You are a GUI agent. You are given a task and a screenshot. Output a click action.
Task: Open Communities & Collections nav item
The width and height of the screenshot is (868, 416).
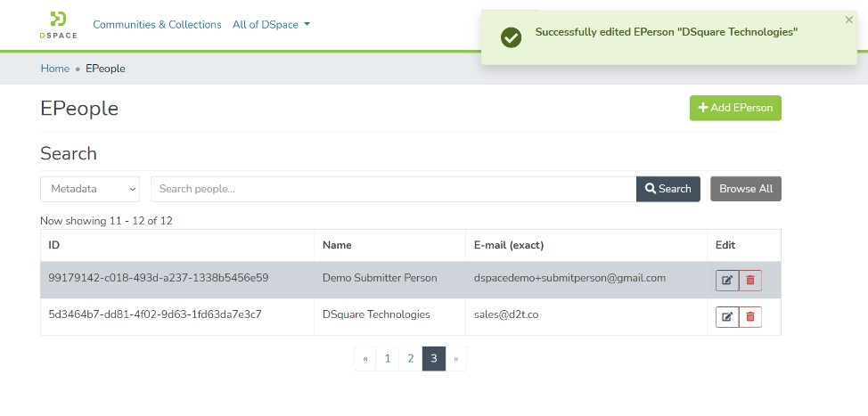(x=157, y=25)
